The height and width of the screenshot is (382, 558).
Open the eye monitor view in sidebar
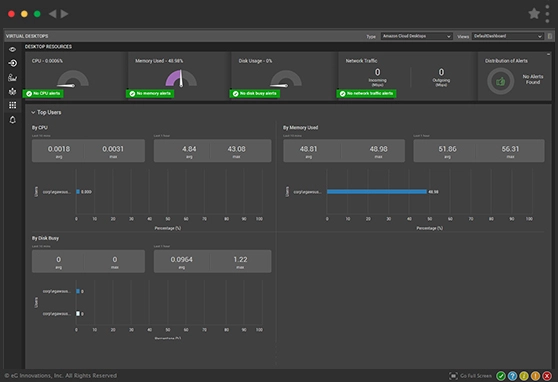(x=12, y=49)
